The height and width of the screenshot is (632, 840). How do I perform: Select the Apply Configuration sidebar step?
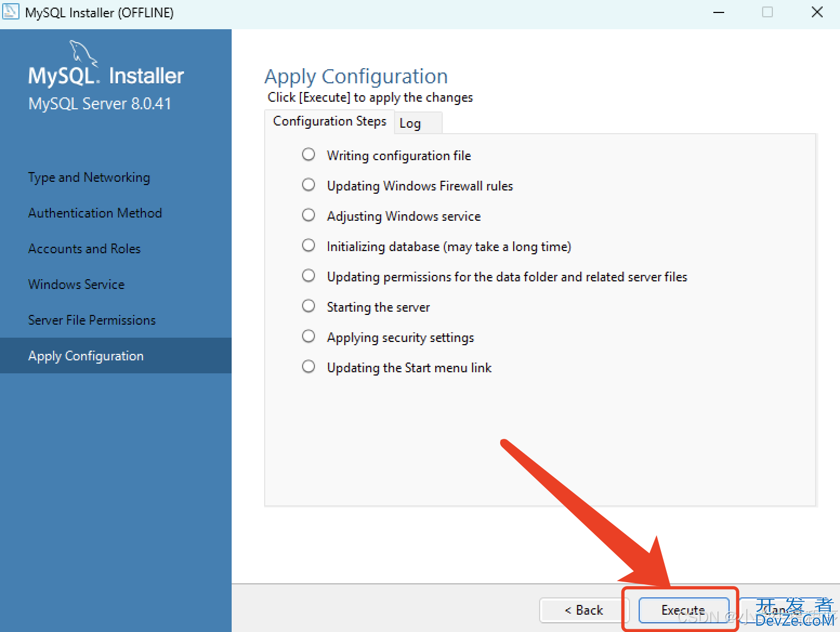(x=116, y=356)
